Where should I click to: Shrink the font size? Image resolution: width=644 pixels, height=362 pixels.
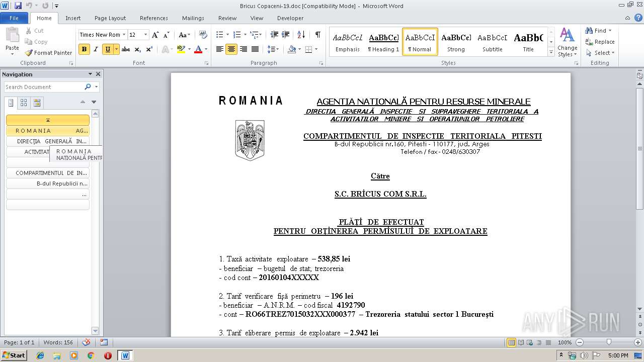pyautogui.click(x=166, y=35)
